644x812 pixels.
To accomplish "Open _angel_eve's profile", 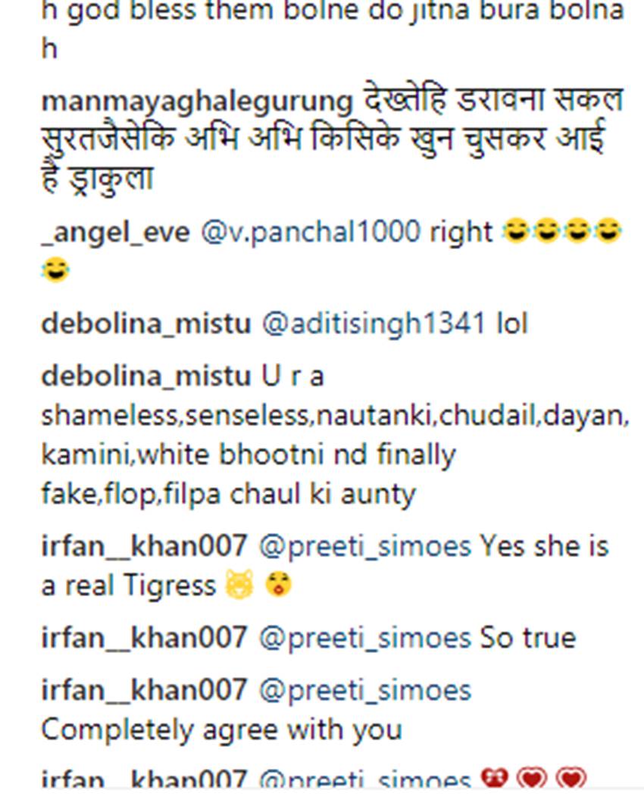I will (115, 233).
